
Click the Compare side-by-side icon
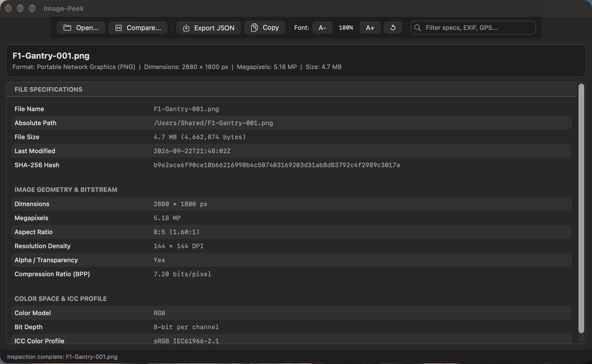click(x=119, y=28)
